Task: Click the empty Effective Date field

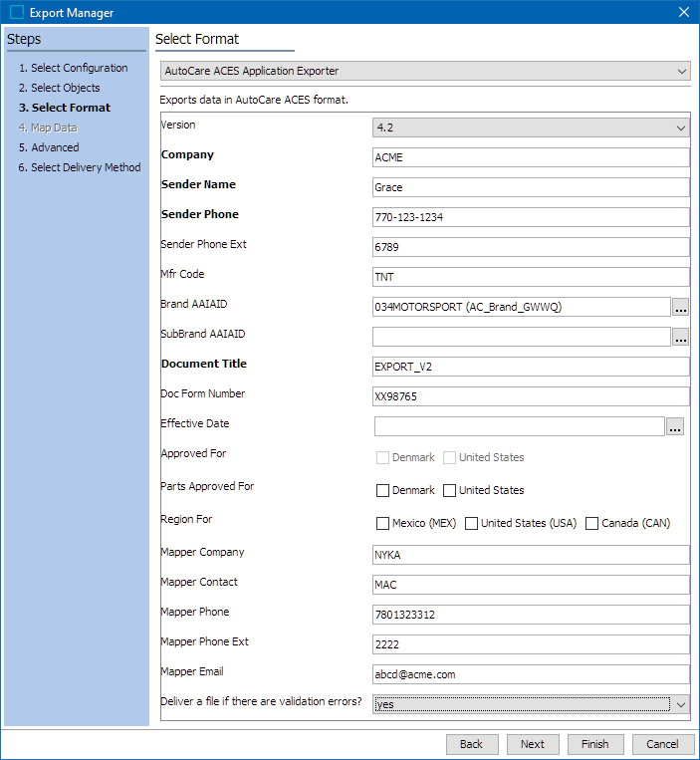Action: pyautogui.click(x=520, y=426)
